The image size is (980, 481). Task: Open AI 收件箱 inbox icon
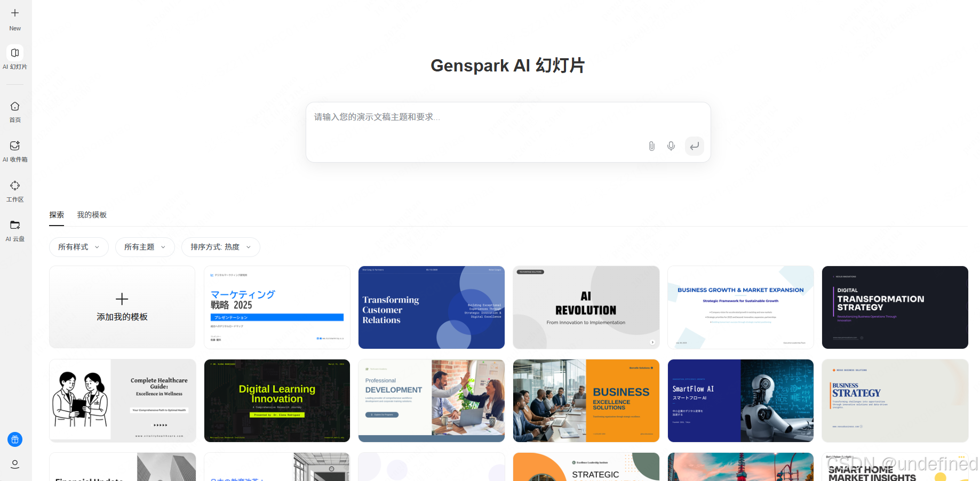[x=15, y=146]
